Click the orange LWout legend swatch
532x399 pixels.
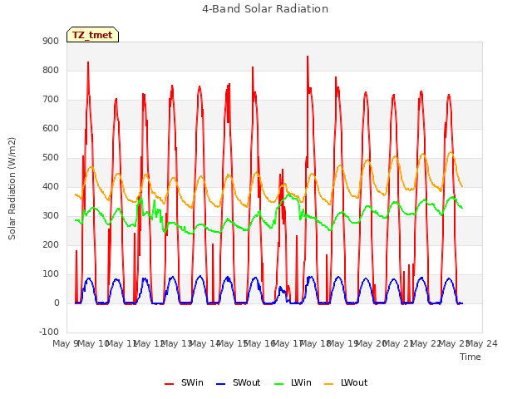click(329, 384)
